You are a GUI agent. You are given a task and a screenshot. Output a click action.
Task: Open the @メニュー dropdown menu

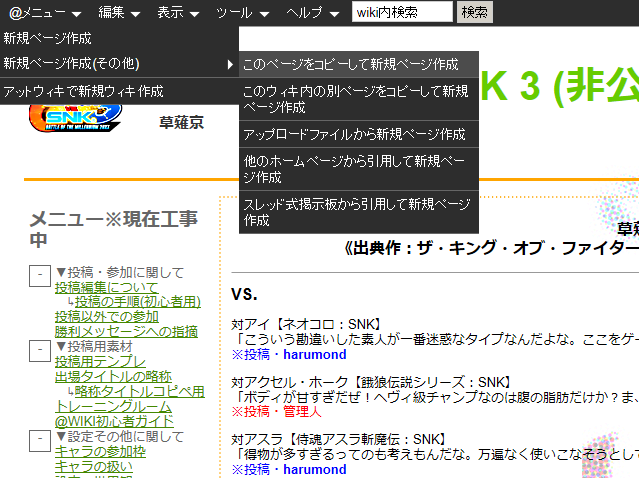coord(45,13)
